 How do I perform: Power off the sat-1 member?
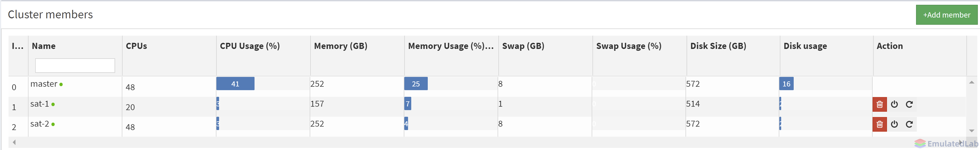894,105
